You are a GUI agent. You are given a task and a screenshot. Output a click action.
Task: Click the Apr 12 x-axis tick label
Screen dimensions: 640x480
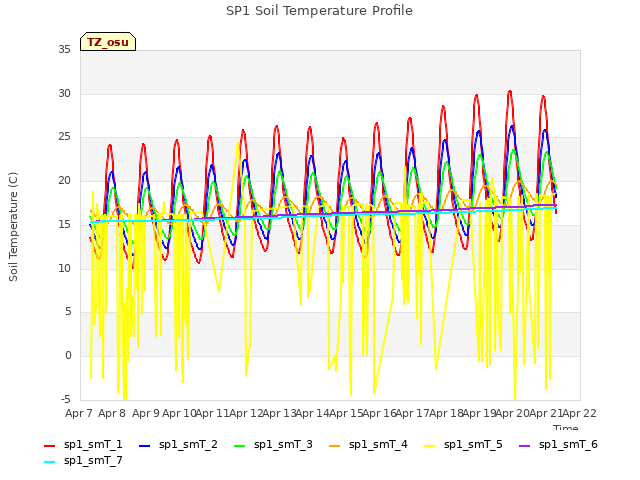[246, 413]
